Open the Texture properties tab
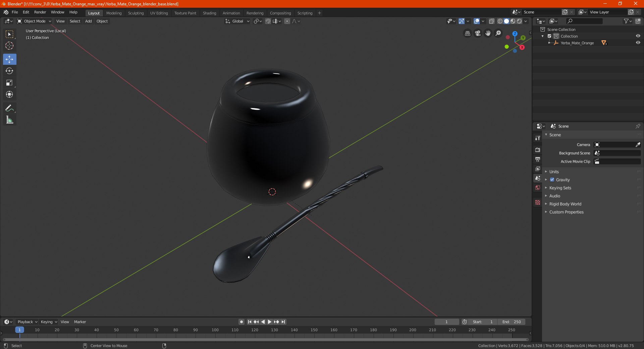Screen dimensions: 644x349 click(538, 202)
